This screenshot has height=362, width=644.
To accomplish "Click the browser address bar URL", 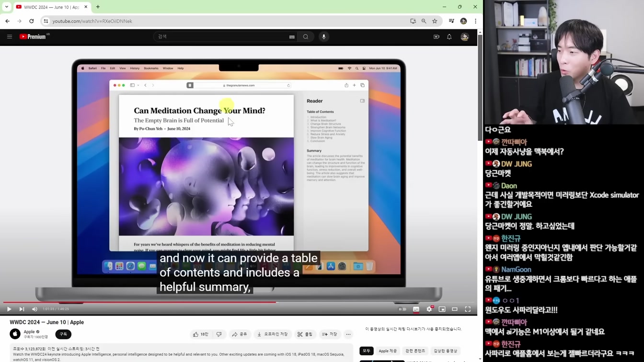I will point(92,21).
